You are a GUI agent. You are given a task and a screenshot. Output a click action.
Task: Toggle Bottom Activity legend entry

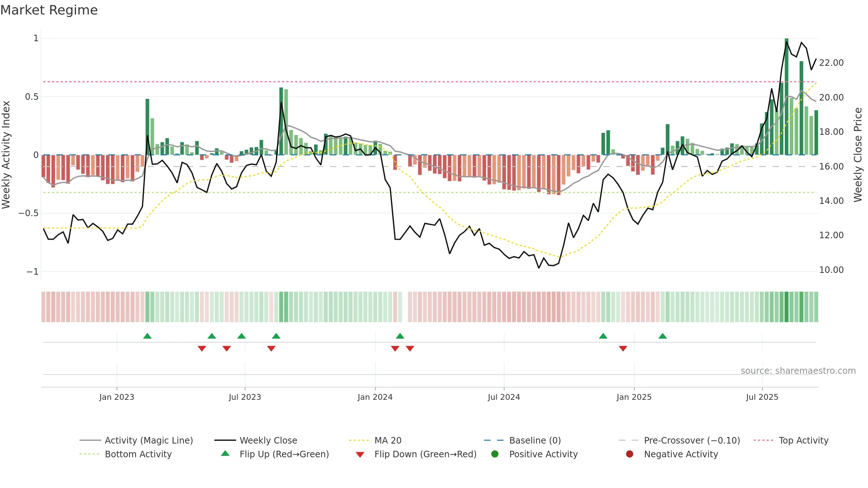coord(125,454)
